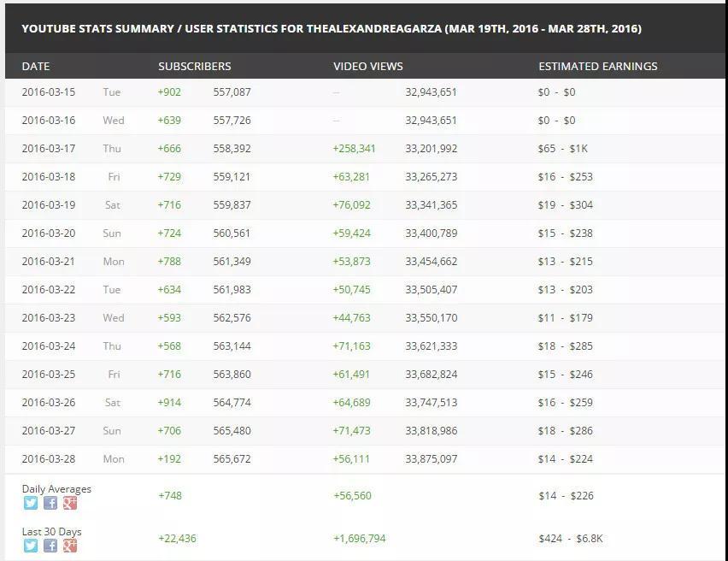This screenshot has height=561, width=728.
Task: Select the $424 - $6.8K earnings total
Action: (570, 539)
